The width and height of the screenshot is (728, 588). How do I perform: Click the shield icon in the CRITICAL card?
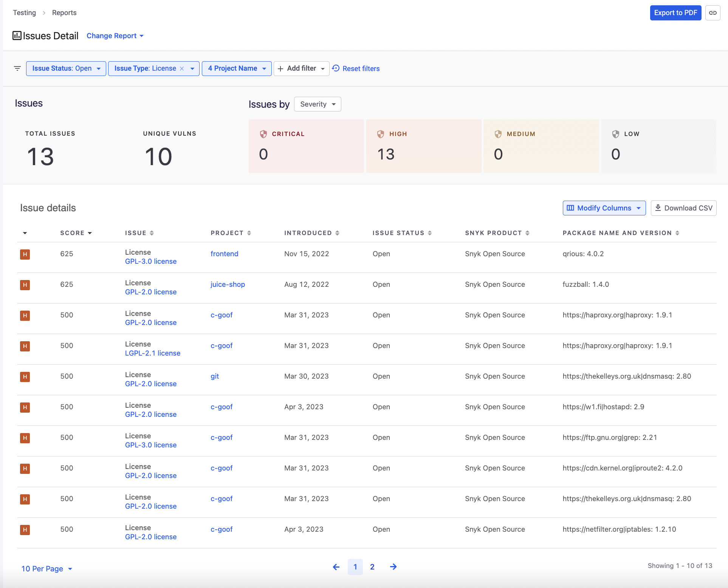pos(263,134)
